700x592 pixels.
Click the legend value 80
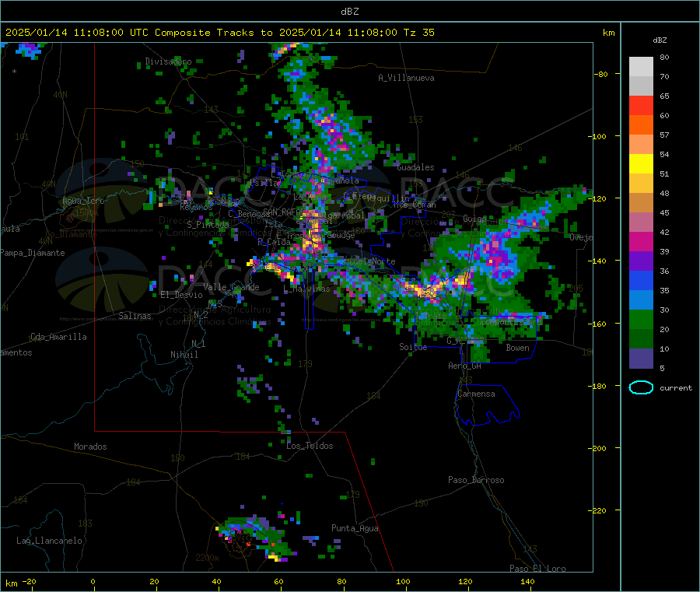pos(664,57)
